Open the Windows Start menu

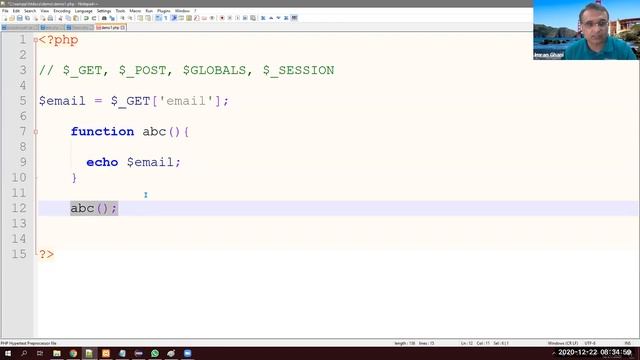point(8,353)
